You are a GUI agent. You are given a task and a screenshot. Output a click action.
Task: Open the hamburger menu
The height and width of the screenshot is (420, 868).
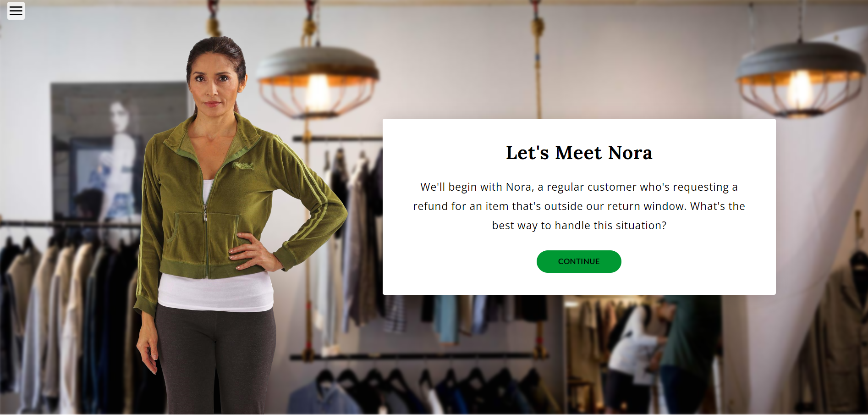point(16,11)
